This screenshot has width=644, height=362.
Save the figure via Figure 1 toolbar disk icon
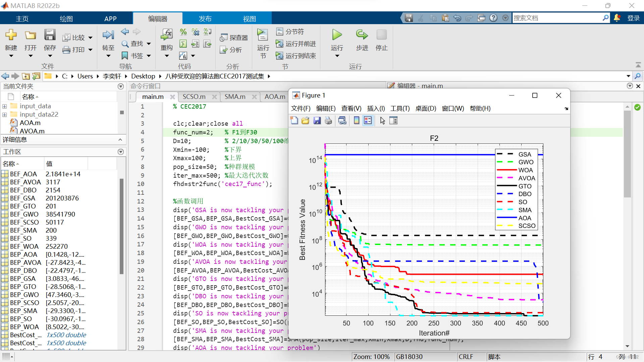(x=317, y=120)
